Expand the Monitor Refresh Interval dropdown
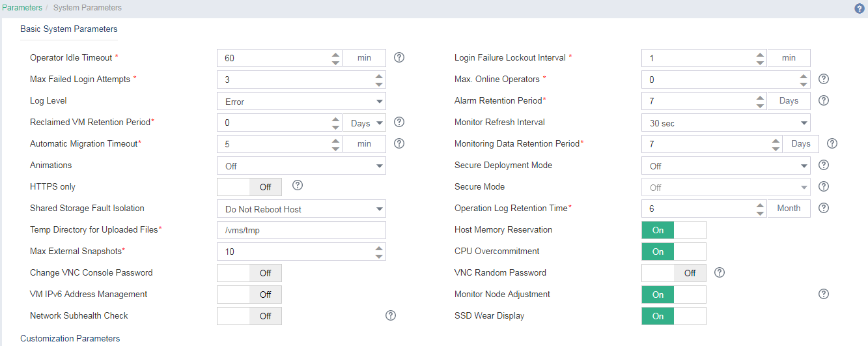 726,123
